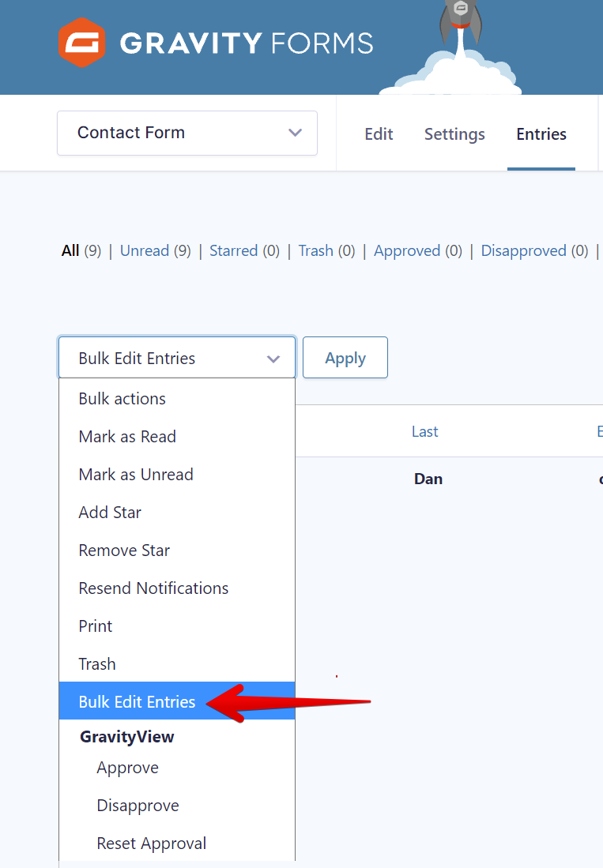Select the highlighted Bulk Edit Entries option
Viewport: 603px width, 868px height.
point(177,701)
